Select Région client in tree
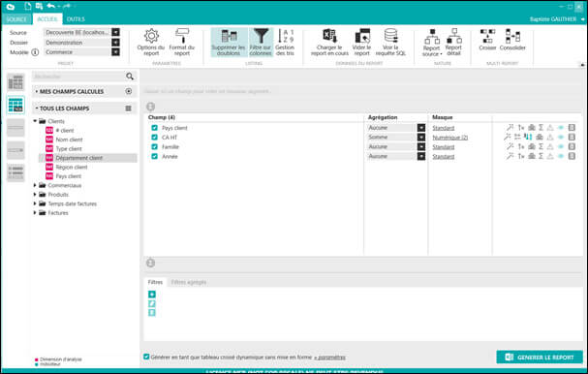Screen dimensions: 588x374 (x=72, y=167)
